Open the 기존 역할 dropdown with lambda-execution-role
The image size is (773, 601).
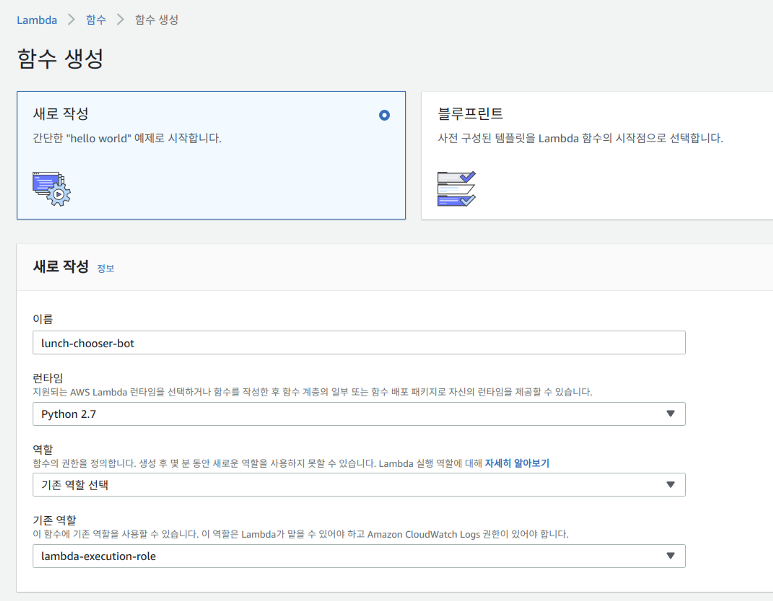(x=358, y=556)
